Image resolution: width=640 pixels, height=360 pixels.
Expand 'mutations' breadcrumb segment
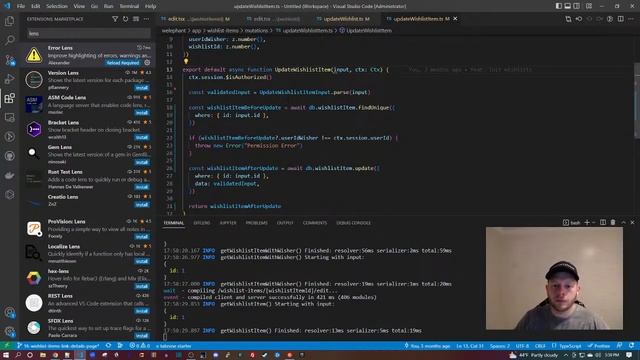click(256, 31)
